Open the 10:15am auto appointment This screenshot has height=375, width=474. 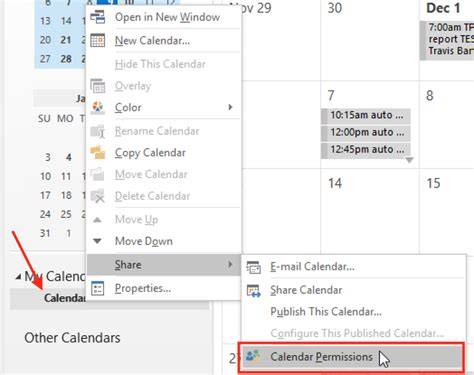(x=366, y=115)
